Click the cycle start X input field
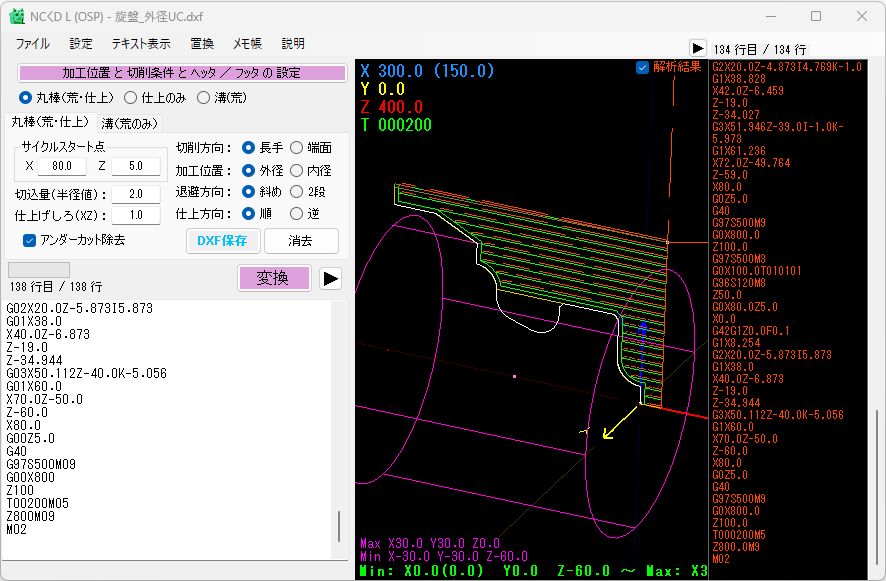Viewport: 886px width, 581px height. click(62, 166)
